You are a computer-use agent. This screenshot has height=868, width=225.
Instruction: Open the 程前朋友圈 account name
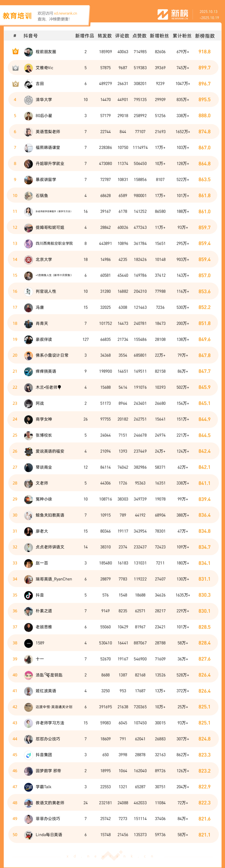pos(46,52)
